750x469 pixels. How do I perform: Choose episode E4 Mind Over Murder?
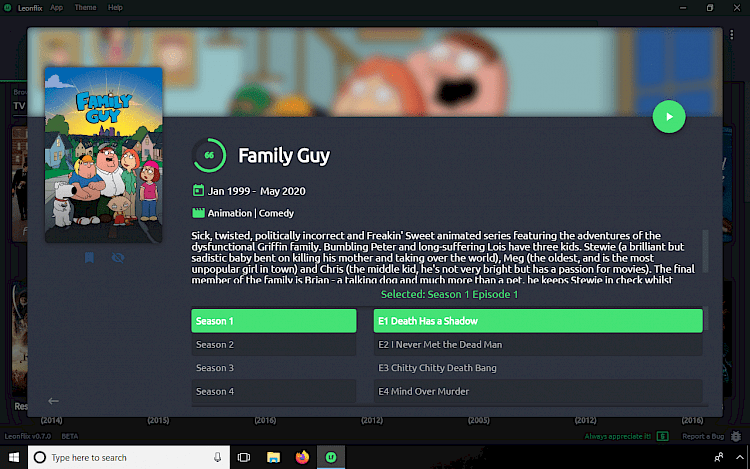538,391
